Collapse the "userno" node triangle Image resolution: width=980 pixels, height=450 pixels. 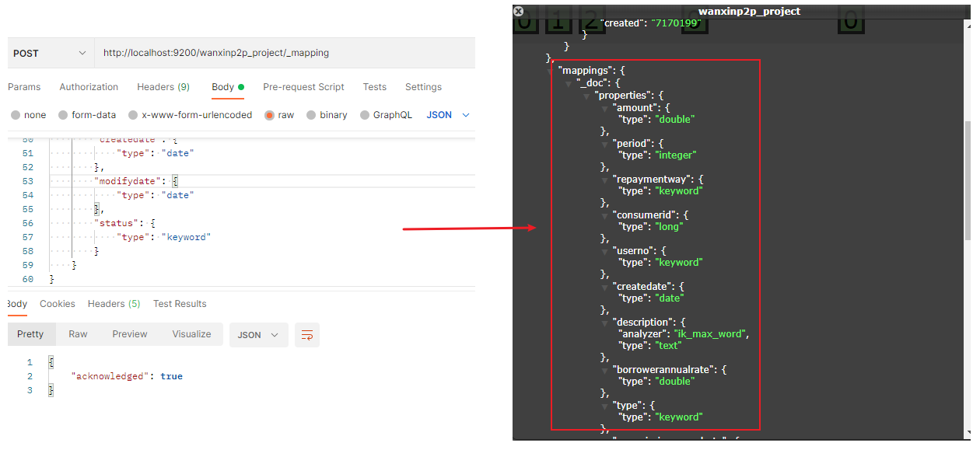tap(605, 251)
